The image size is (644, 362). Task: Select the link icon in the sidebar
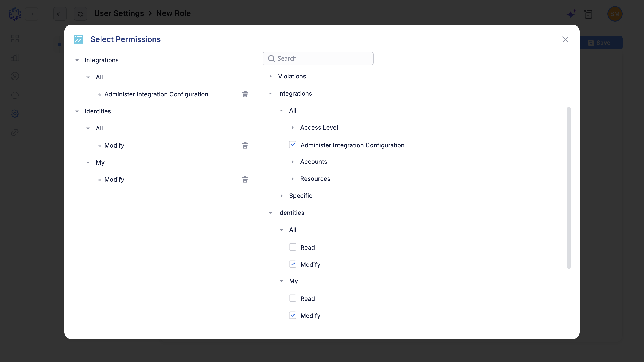click(x=15, y=132)
